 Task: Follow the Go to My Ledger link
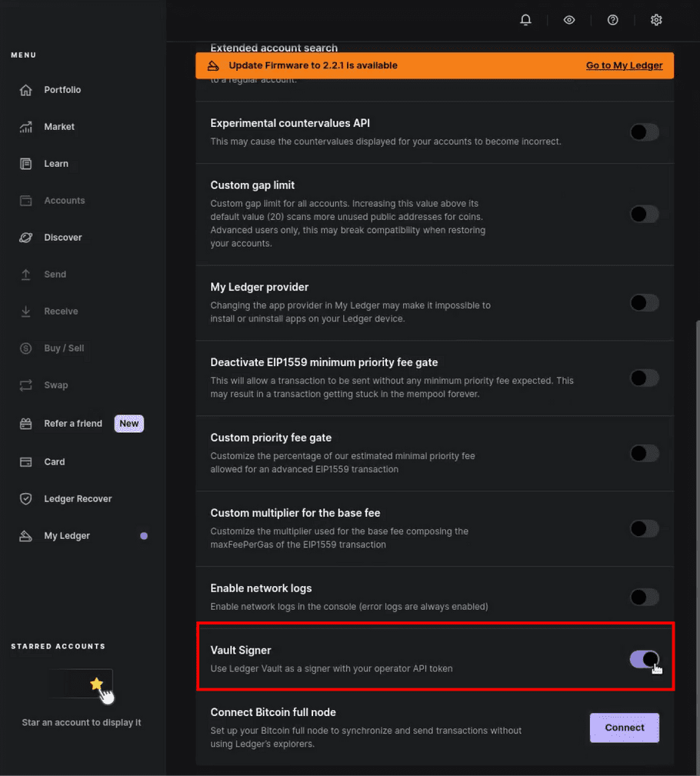pos(624,65)
